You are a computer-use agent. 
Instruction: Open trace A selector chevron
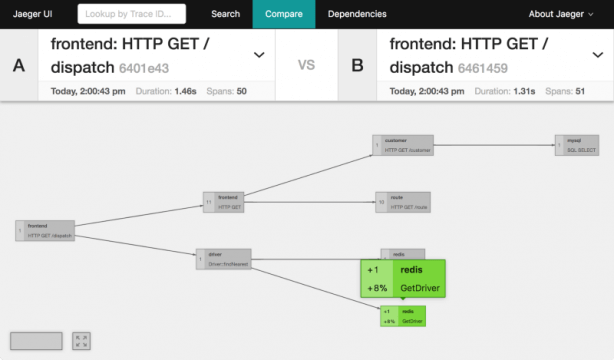[259, 55]
